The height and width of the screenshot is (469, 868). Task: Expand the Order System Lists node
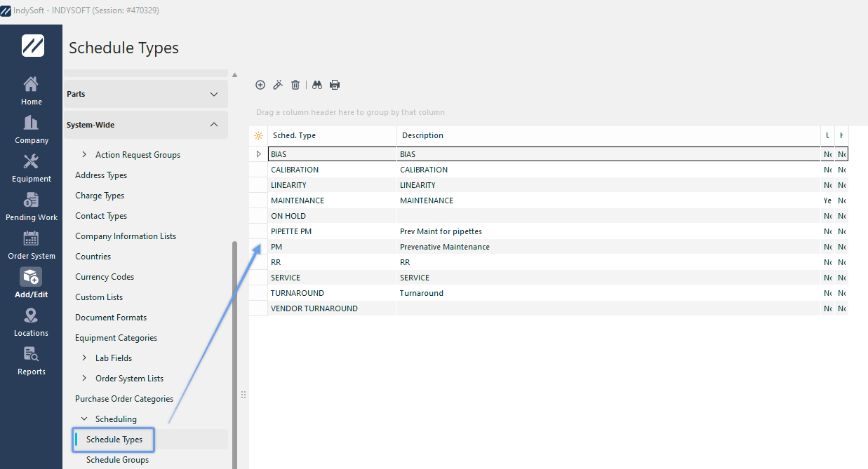tap(85, 379)
